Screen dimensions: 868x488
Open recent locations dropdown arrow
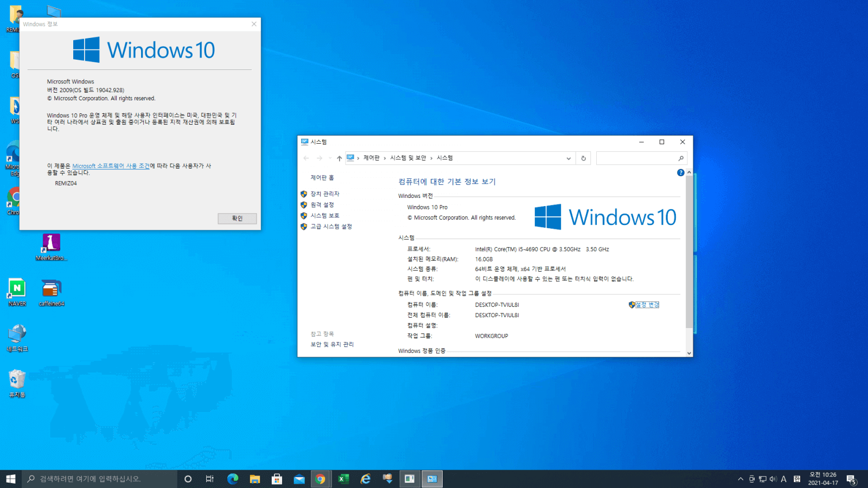pyautogui.click(x=330, y=158)
